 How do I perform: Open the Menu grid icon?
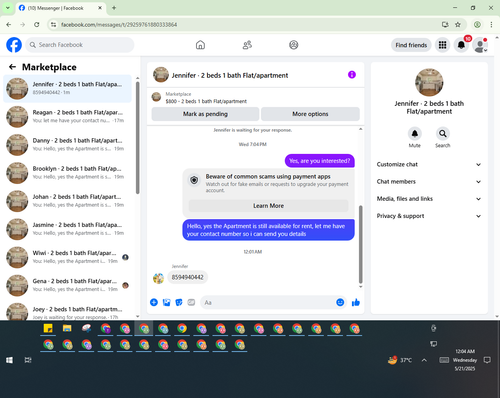click(442, 45)
